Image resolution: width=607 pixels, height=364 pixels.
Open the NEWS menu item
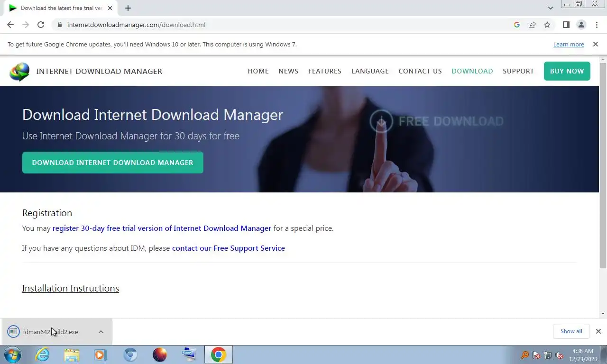click(288, 71)
